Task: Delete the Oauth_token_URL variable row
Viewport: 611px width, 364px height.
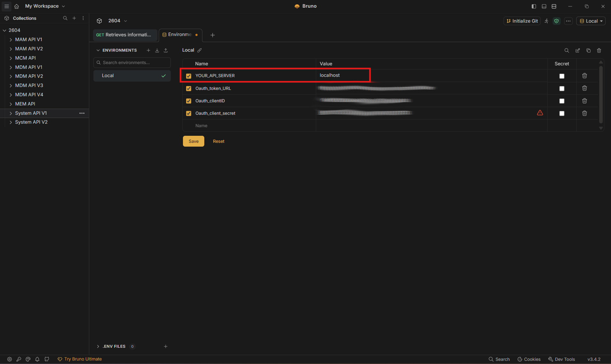Action: 585,88
